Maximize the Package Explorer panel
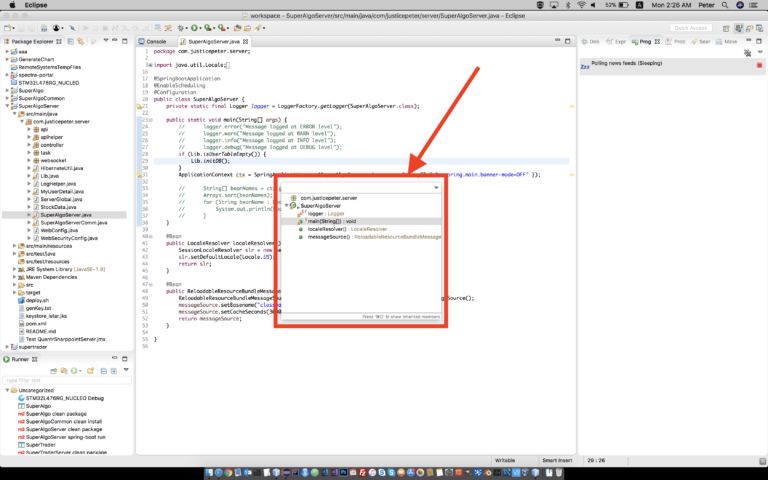768x480 pixels. pyautogui.click(x=124, y=41)
